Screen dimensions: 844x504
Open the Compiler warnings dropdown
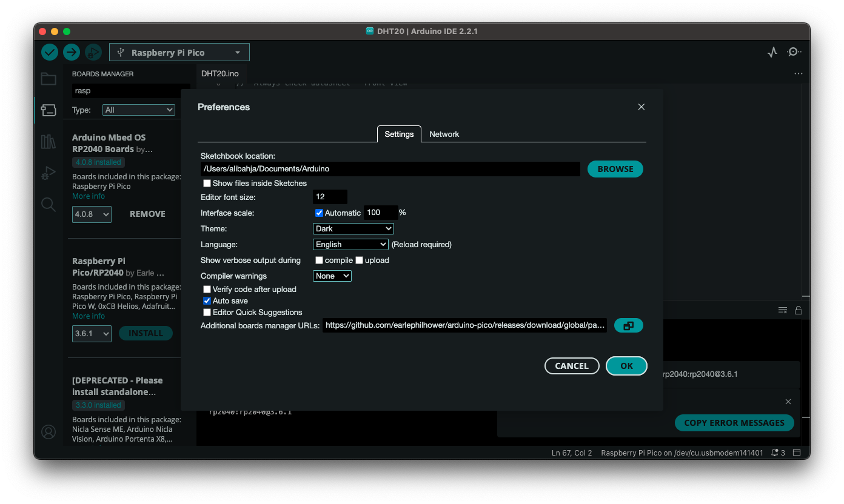pos(332,276)
